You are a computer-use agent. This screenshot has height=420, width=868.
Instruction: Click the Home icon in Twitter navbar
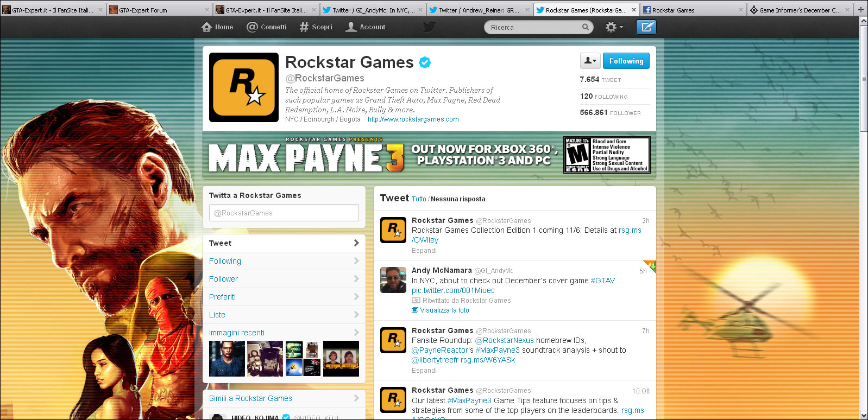(206, 27)
